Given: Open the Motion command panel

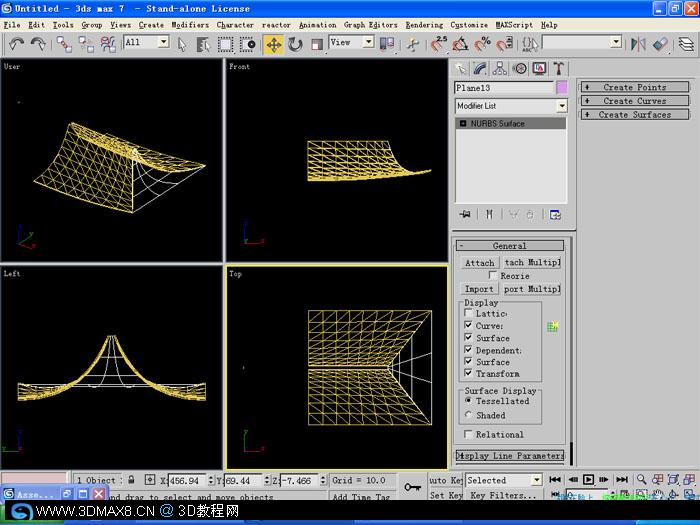Looking at the screenshot, I should [x=519, y=68].
